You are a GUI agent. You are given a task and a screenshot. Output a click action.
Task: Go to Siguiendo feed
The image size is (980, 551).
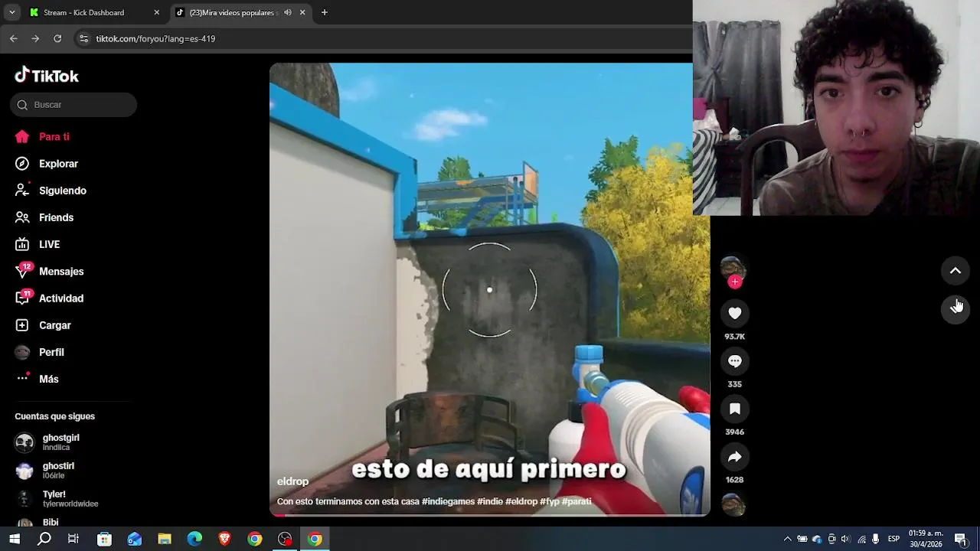coord(51,191)
